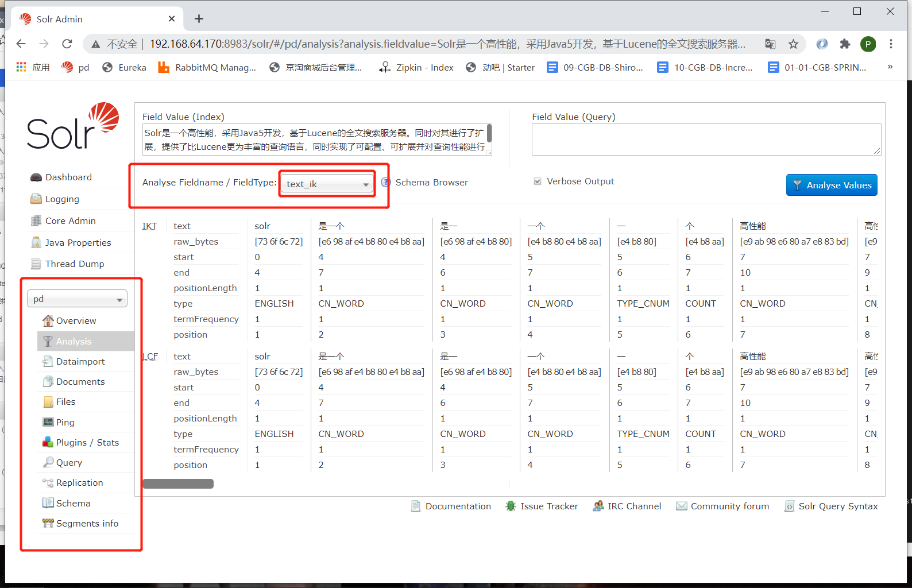Open the Eureka bookmark

[x=124, y=68]
